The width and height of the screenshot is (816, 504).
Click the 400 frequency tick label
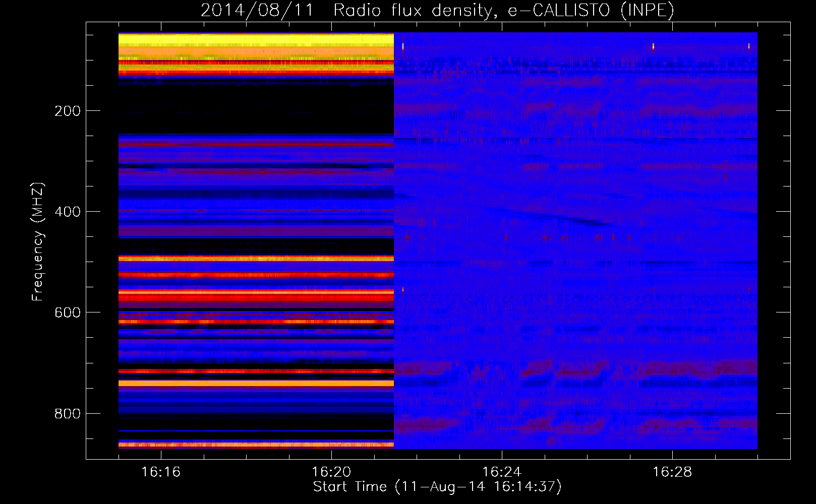click(68, 212)
